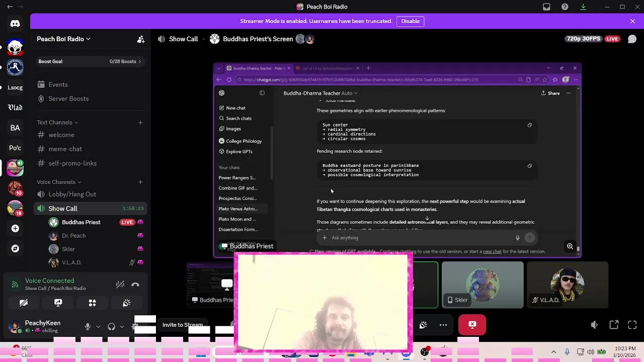Open Discord direct messages home icon
The image size is (644, 362).
15,24
